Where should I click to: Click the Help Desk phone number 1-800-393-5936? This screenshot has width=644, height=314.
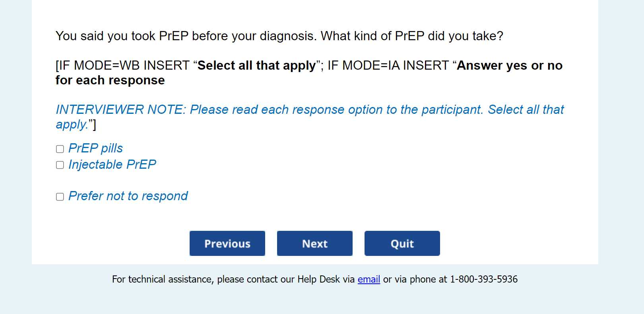483,279
